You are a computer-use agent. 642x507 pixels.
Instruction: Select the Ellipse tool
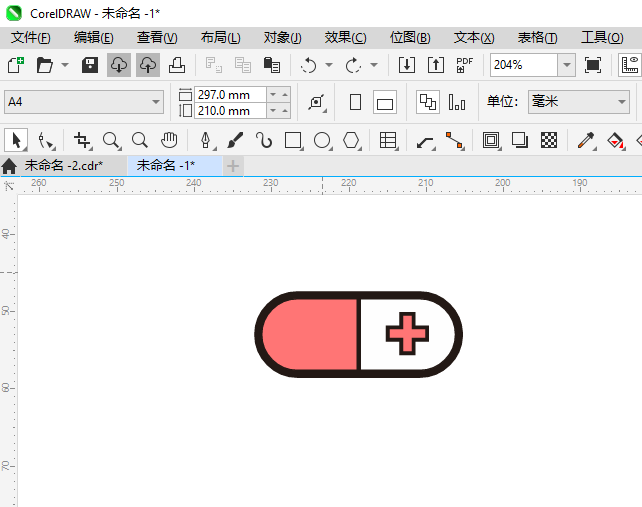[323, 140]
